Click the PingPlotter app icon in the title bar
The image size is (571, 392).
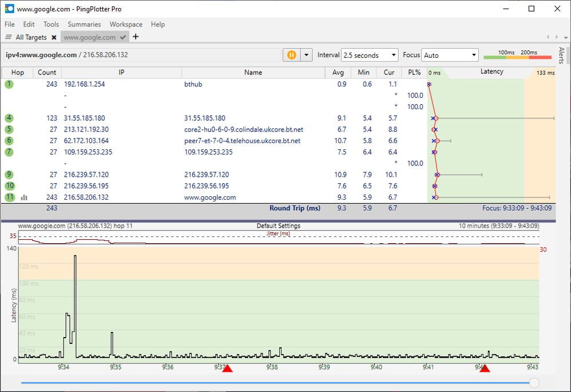tap(9, 9)
